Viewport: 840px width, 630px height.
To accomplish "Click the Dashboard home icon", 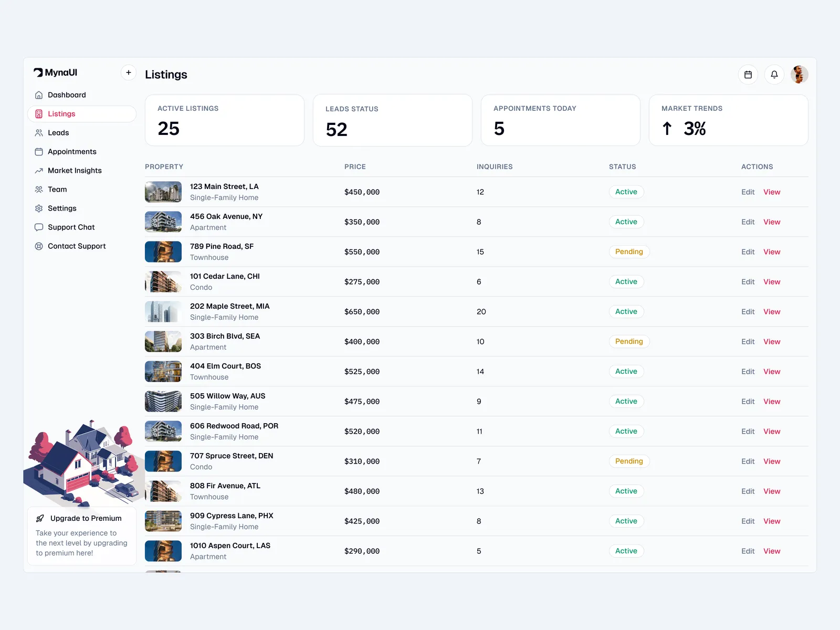I will (x=39, y=95).
